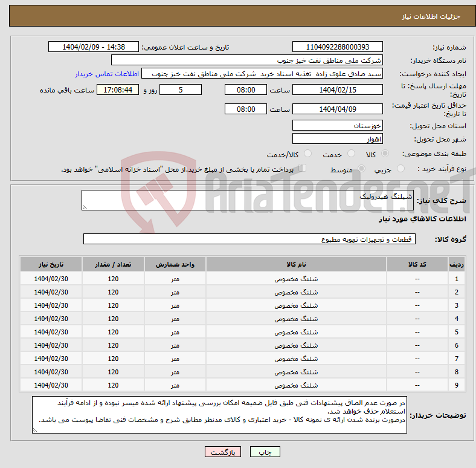Image resolution: width=476 pixels, height=468 pixels.
Task: Click the price validity time 08:00 field
Action: click(246, 109)
